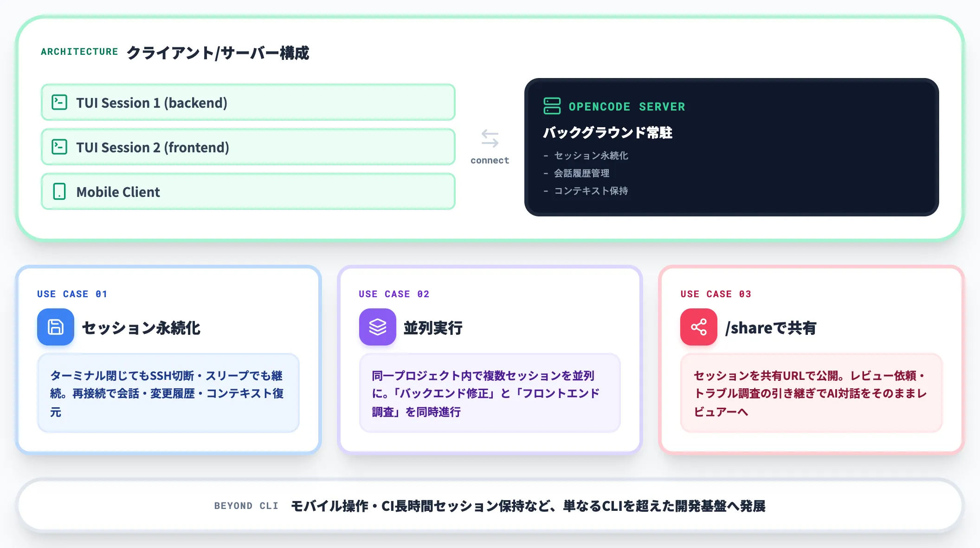Click the red share icon for /shareで共有

point(699,327)
